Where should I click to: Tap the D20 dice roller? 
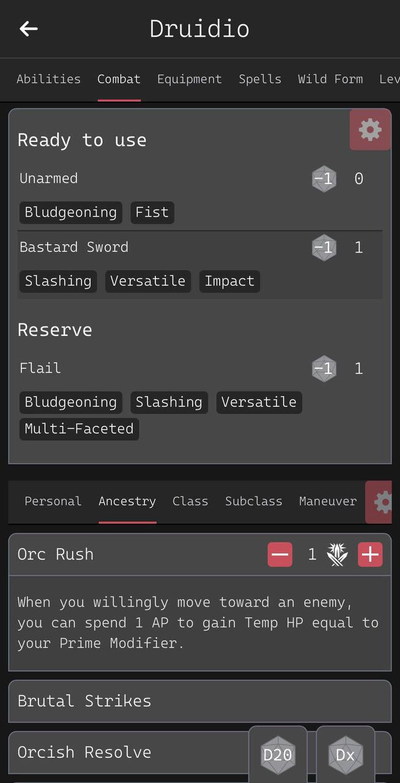[278, 755]
